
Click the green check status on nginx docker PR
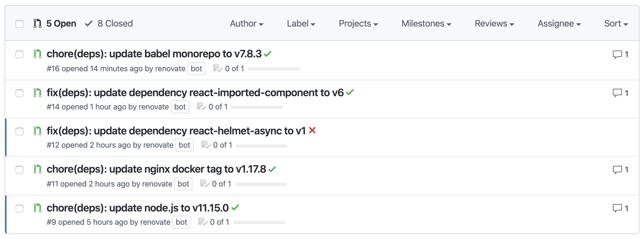pyautogui.click(x=272, y=169)
